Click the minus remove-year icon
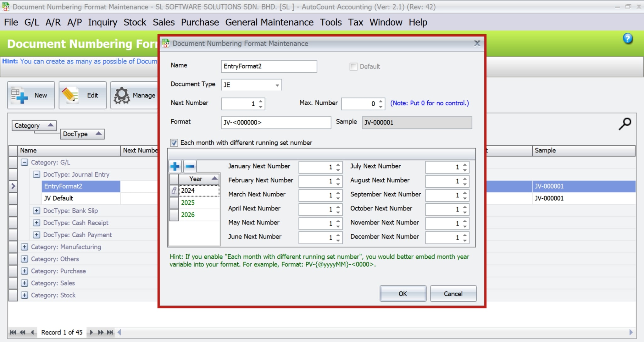This screenshot has width=644, height=342. 190,166
